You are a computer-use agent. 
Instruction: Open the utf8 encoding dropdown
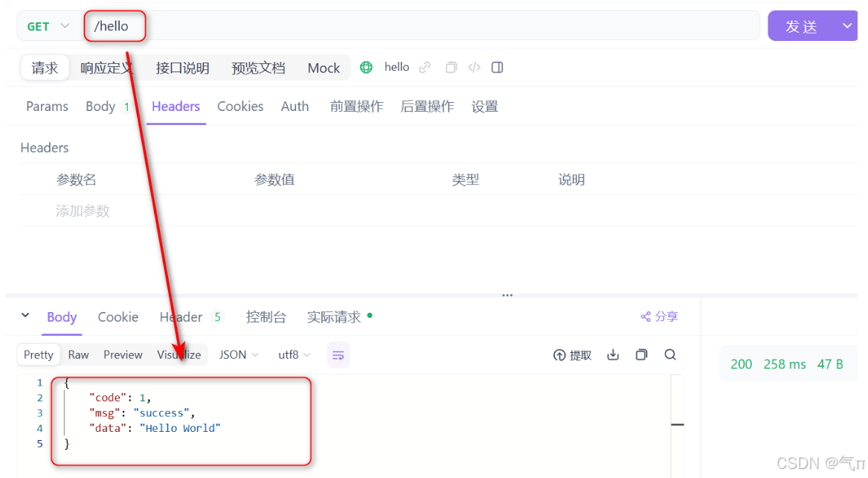pyautogui.click(x=294, y=354)
